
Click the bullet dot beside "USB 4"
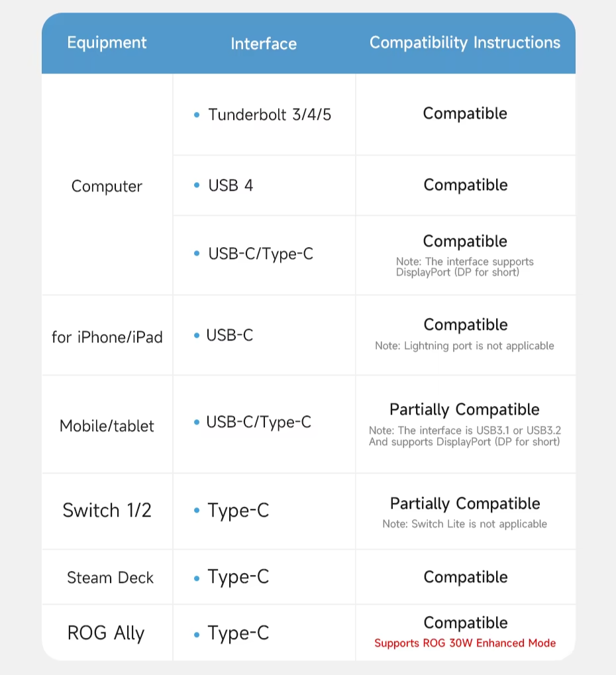tap(197, 185)
